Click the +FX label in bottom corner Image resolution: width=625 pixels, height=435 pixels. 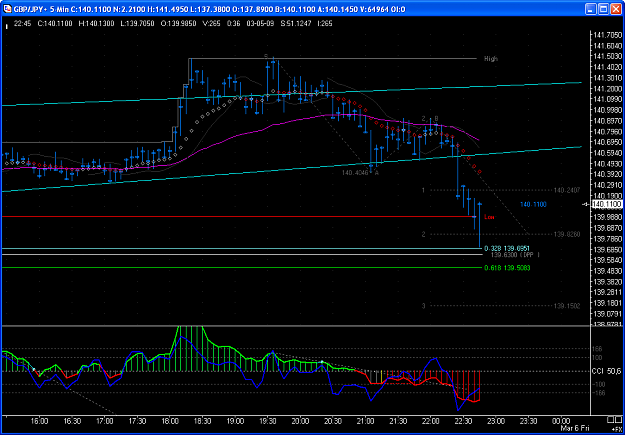tap(619, 427)
